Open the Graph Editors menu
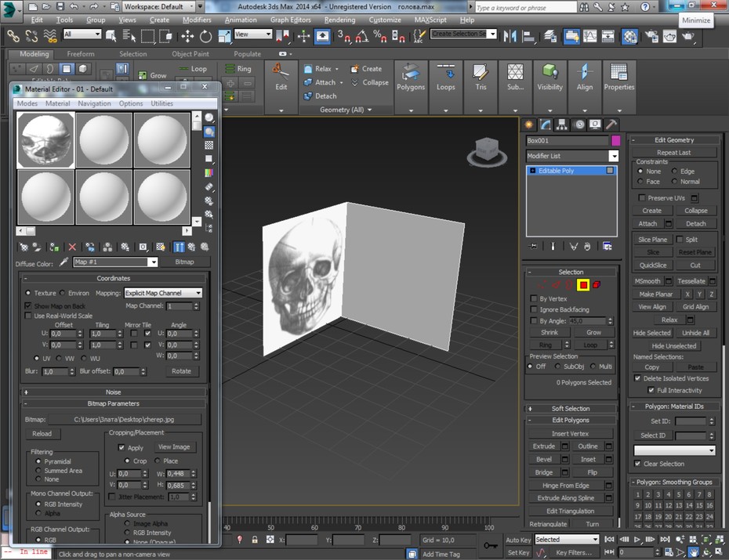Viewport: 729px width, 560px height. click(291, 20)
